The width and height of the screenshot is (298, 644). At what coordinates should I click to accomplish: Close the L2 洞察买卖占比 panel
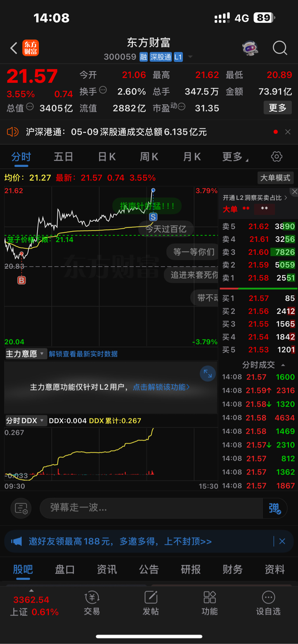[295, 192]
